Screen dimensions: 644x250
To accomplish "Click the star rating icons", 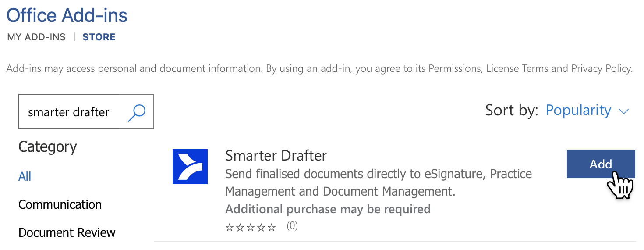I will 251,227.
